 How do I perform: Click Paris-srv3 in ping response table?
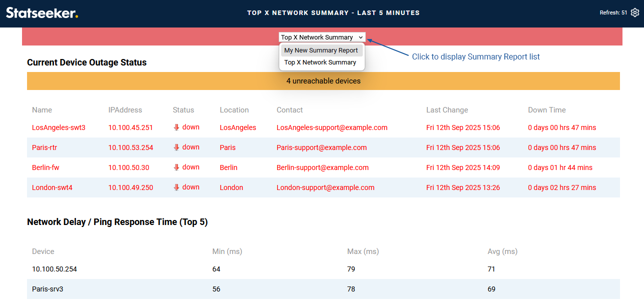coord(49,289)
